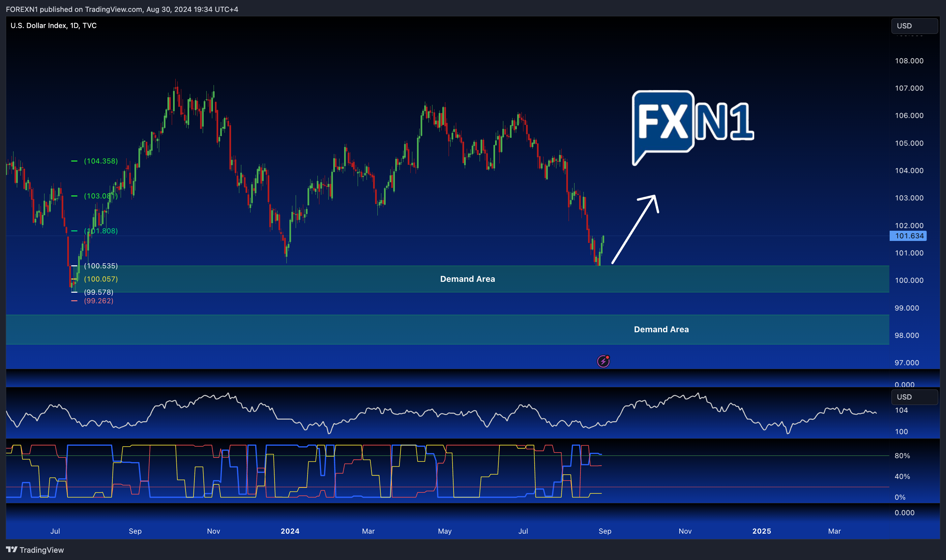
Task: Click the 2025 year label on time axis
Action: 761,531
